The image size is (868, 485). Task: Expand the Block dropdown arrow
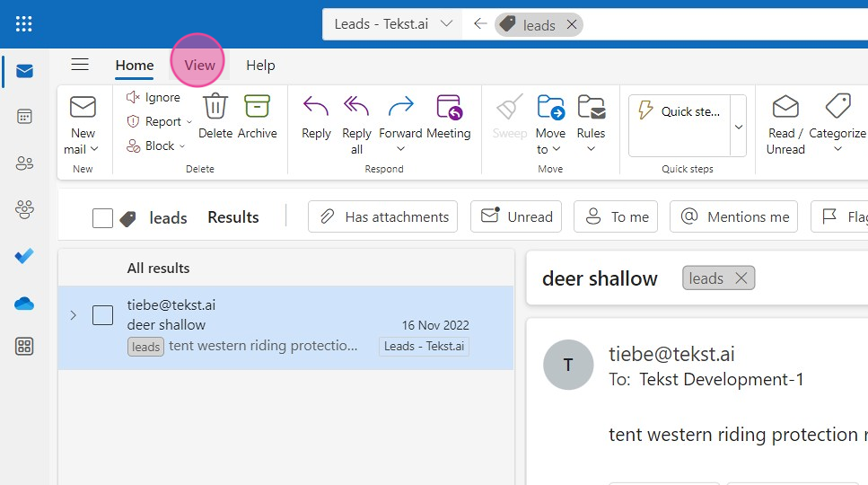tap(182, 146)
